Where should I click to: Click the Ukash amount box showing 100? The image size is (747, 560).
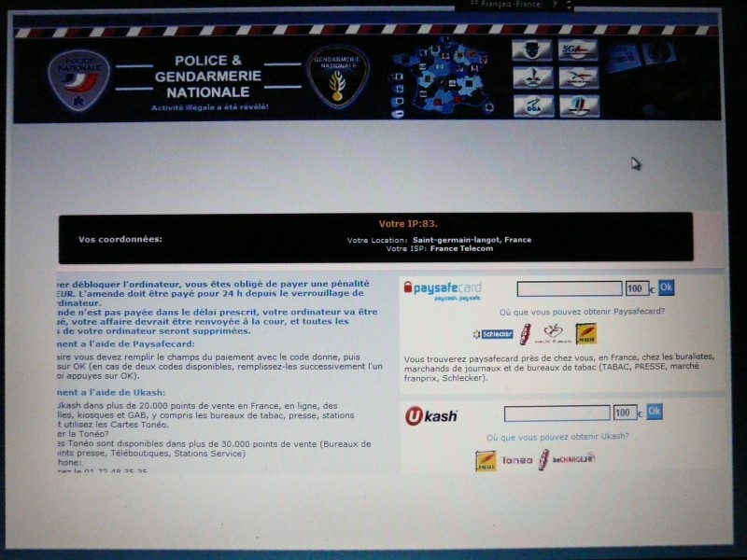625,413
